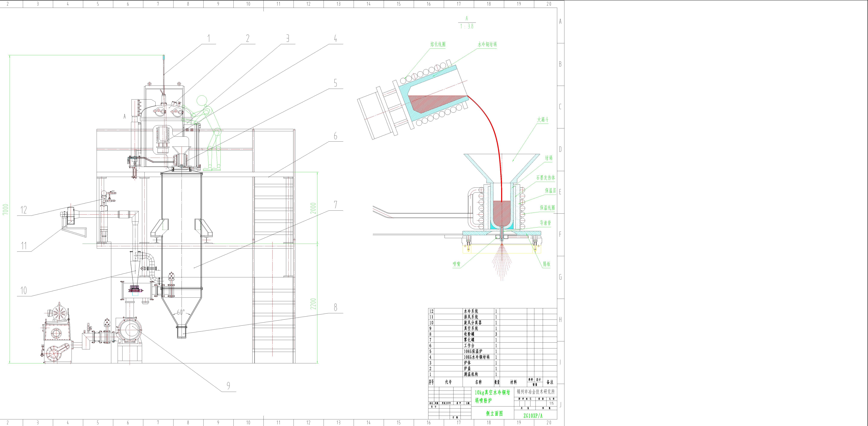This screenshot has width=868, height=426.
Task: Click callout number 1 on the elevation drawing
Action: point(209,38)
